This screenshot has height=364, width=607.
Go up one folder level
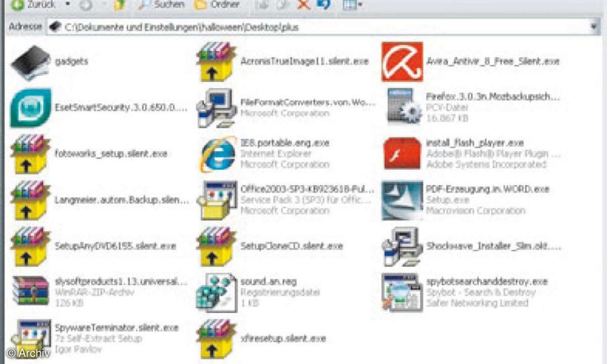119,5
